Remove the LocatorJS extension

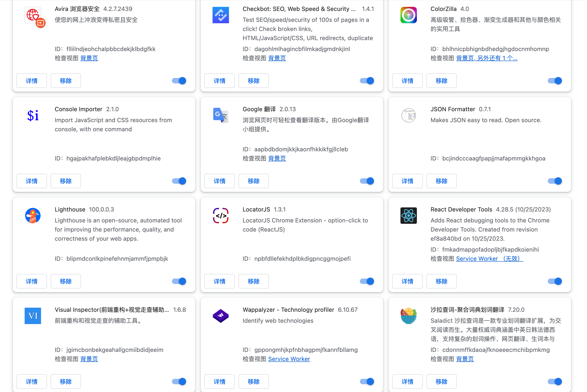[x=253, y=281]
